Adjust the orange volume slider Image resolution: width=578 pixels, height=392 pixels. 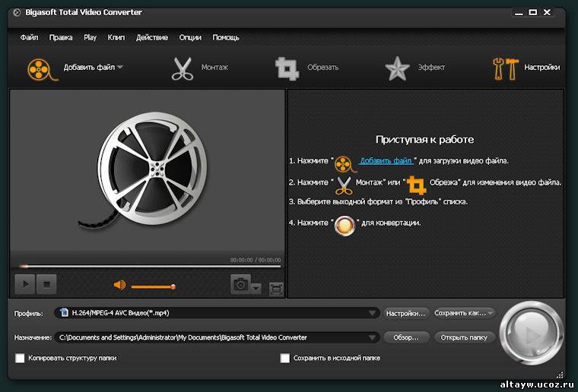[x=154, y=286]
